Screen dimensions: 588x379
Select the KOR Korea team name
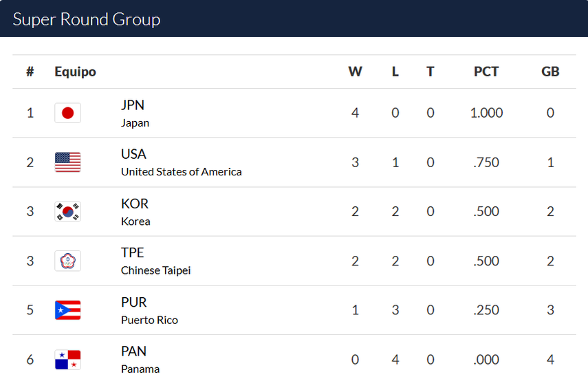tap(135, 204)
